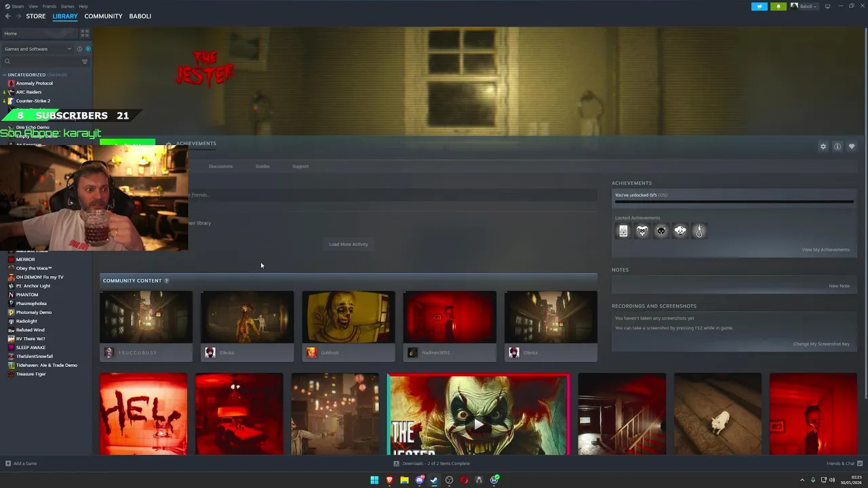Screen dimensions: 868x488
Task: Select Phasmophobia in library list
Action: 31,304
